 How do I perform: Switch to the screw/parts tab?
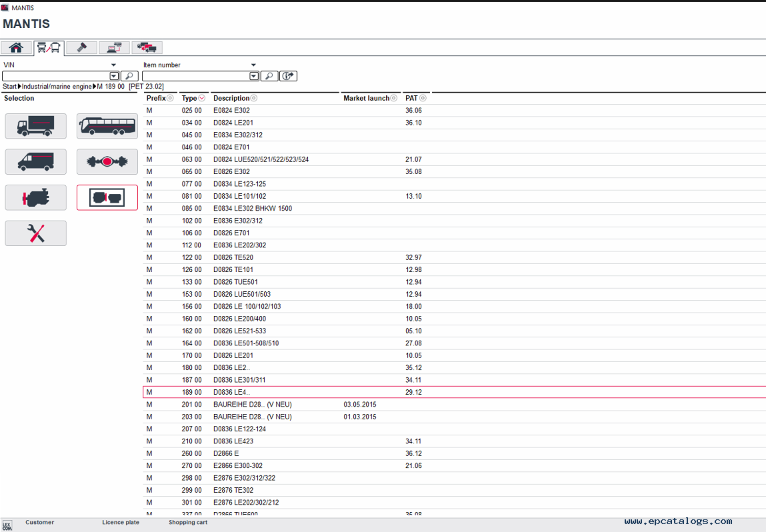coord(82,47)
